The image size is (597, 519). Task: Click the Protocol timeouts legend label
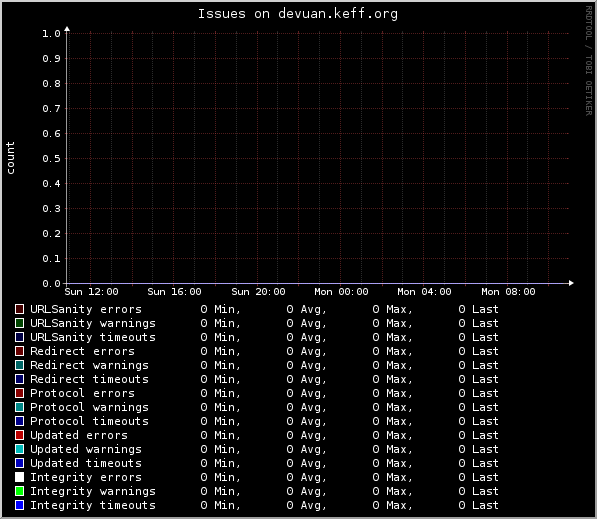[89, 421]
